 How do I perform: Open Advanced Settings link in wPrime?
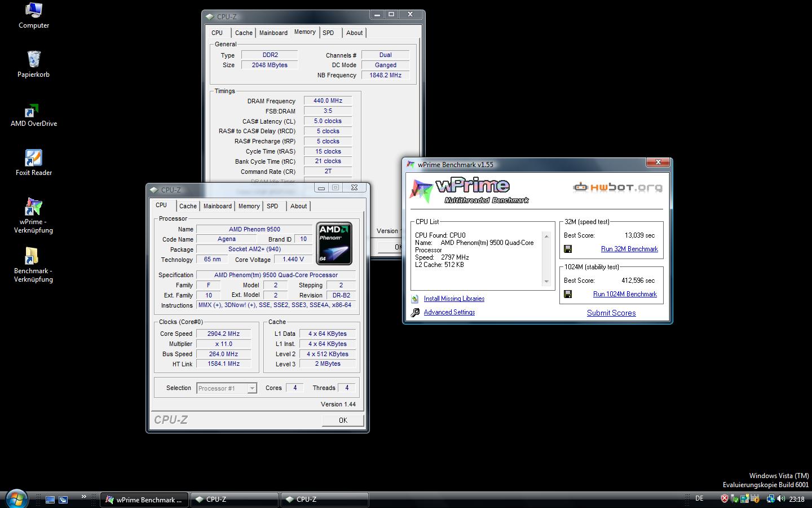[x=449, y=312]
